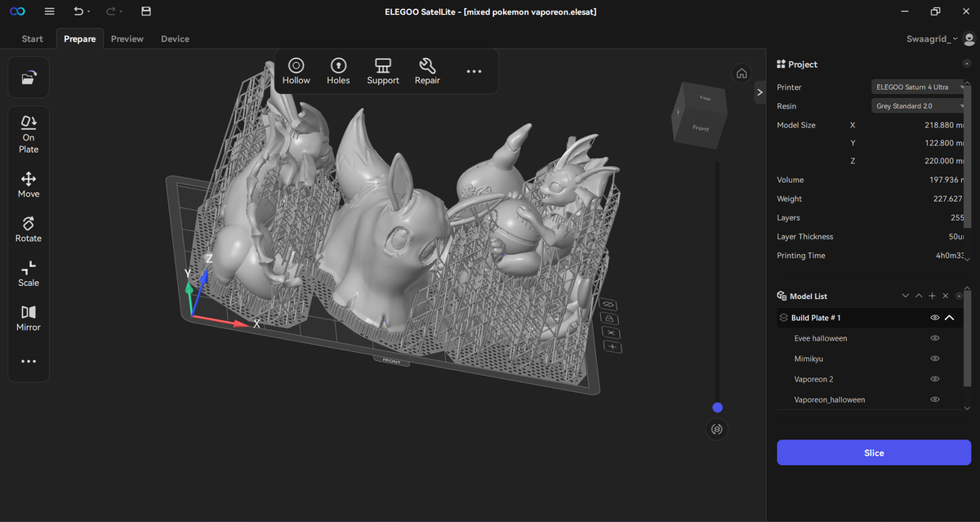Toggle visibility of Vaporeon_halloween
The width and height of the screenshot is (980, 522).
click(935, 399)
